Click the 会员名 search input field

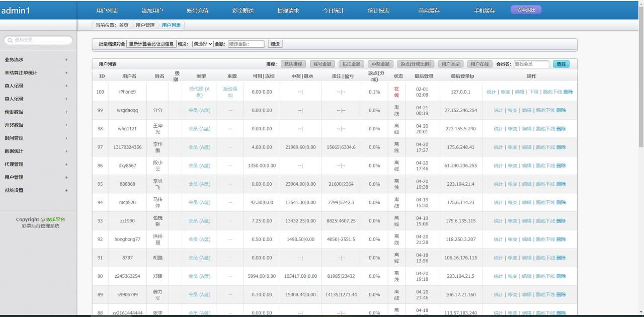tap(531, 64)
